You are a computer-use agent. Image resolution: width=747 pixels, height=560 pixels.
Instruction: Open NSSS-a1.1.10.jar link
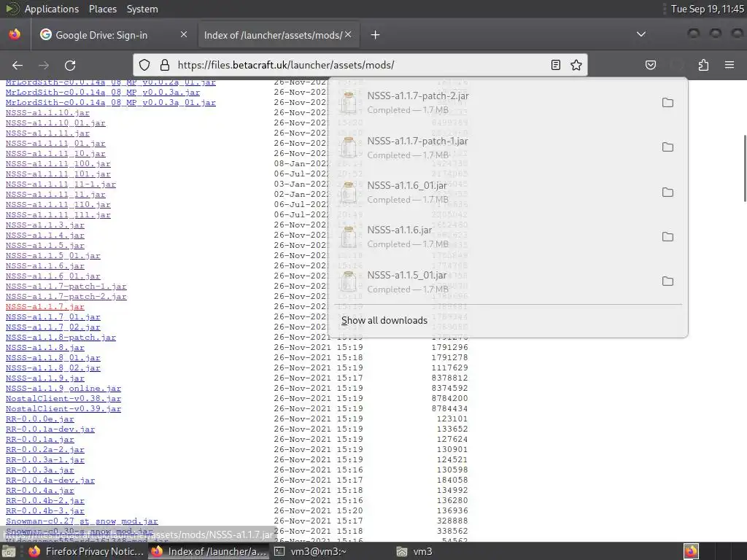pyautogui.click(x=47, y=113)
